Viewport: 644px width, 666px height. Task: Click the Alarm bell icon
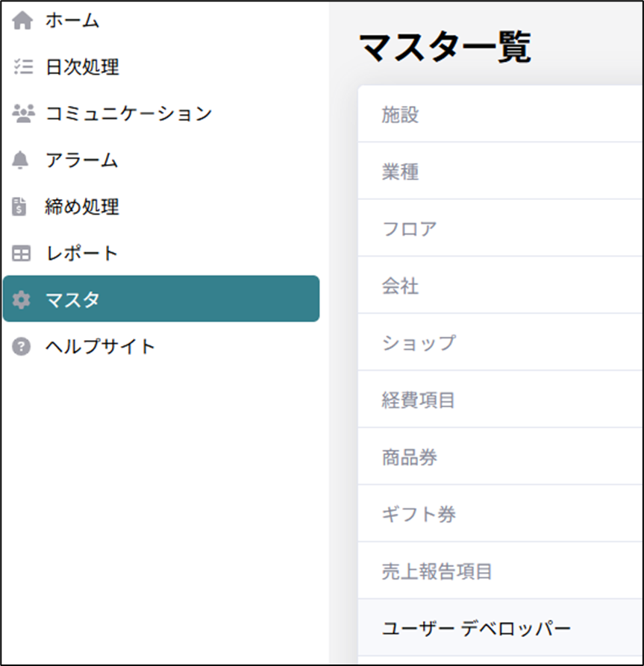22,160
